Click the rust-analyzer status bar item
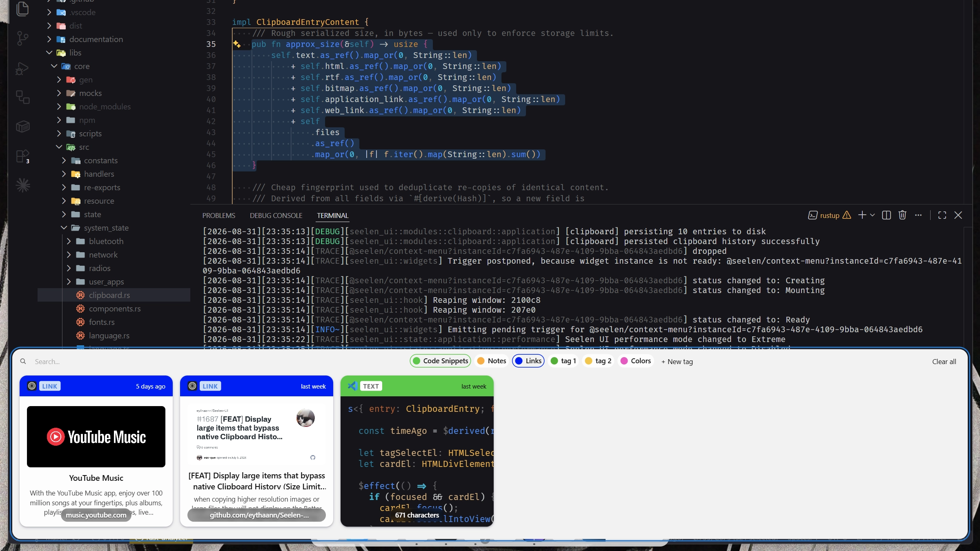This screenshot has height=551, width=980. (161, 539)
